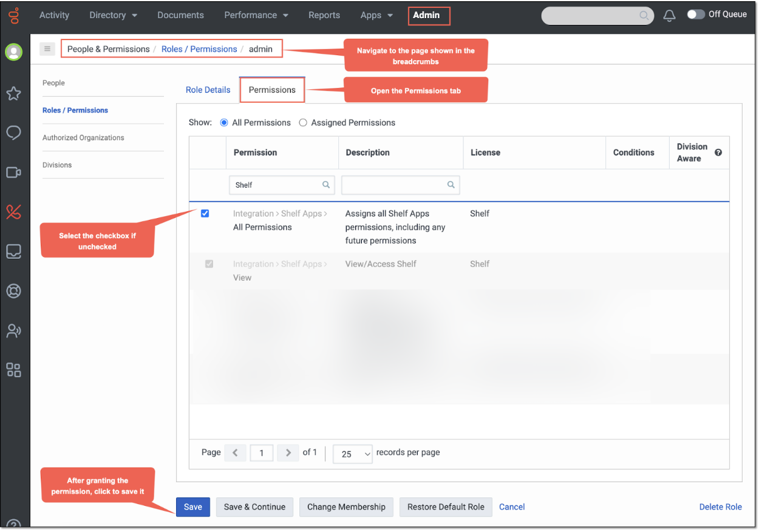
Task: Open the agent voice icon in sidebar
Action: tap(13, 330)
